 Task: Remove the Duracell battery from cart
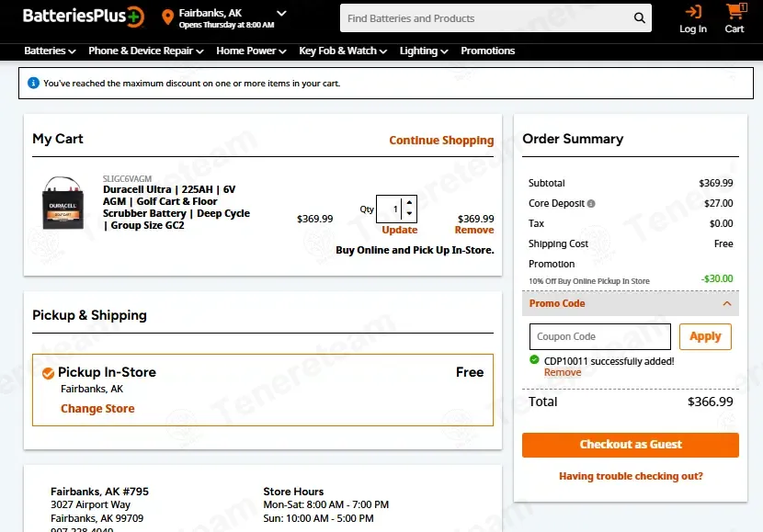coord(474,230)
